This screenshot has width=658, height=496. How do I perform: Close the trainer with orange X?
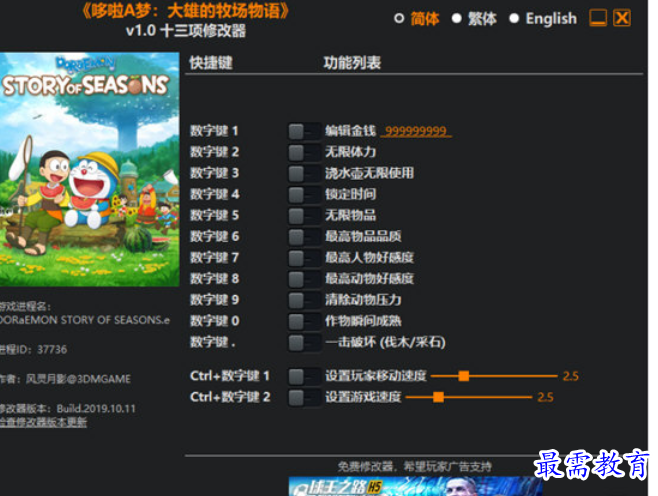622,18
